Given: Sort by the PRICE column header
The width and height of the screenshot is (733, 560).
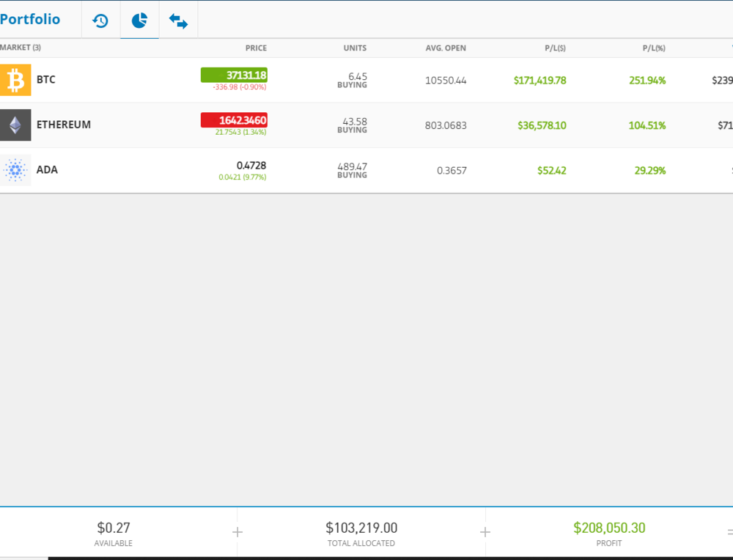Looking at the screenshot, I should [x=256, y=48].
